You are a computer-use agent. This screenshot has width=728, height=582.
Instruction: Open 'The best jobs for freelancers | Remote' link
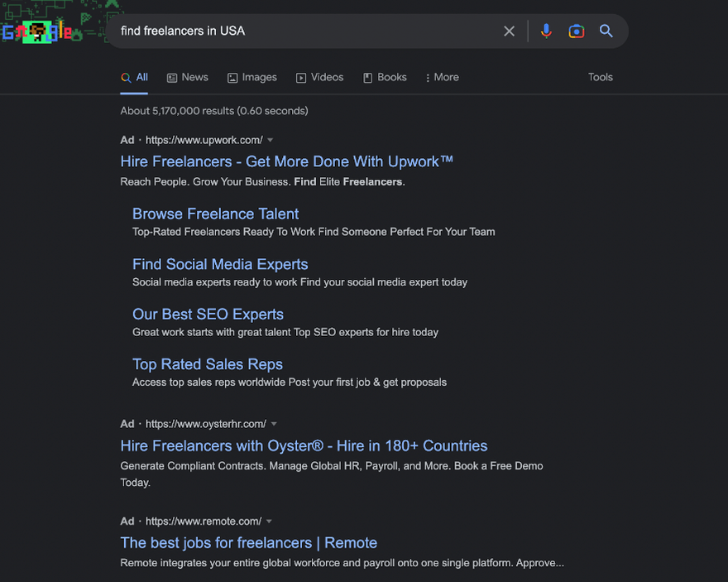point(248,543)
